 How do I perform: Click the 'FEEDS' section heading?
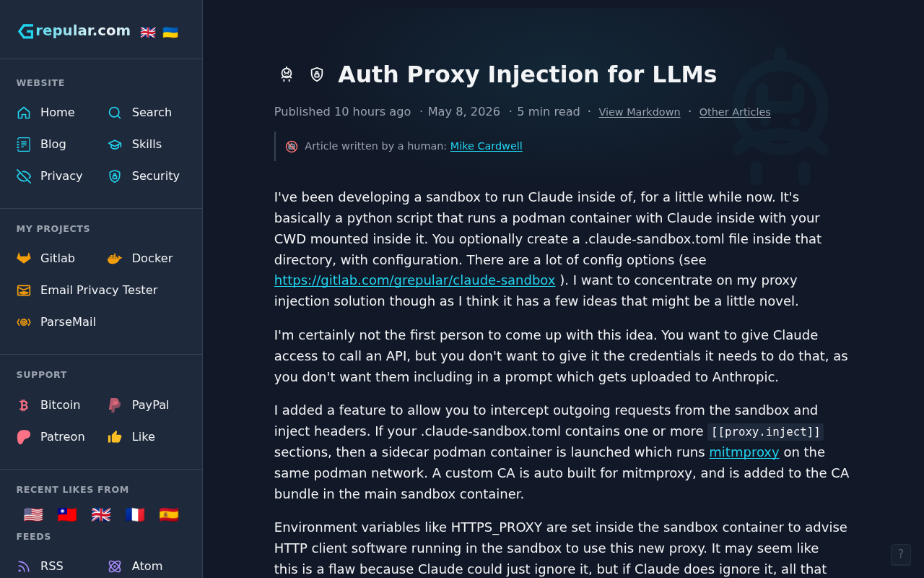click(x=34, y=537)
